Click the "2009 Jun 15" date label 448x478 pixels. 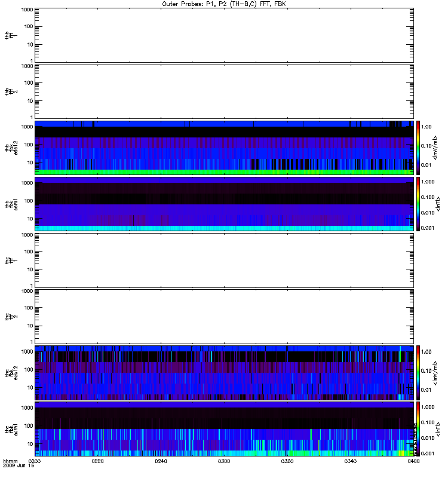pos(19,465)
